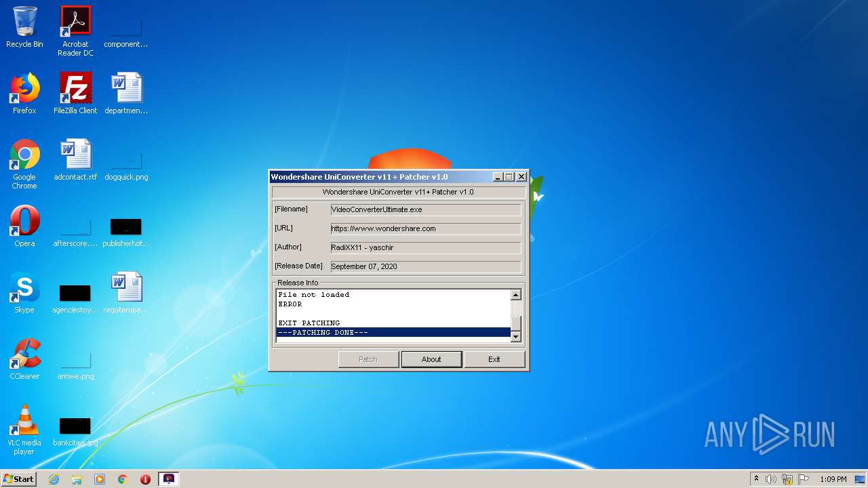Click the disabled Patch button
Screen dimensions: 868x488
click(368, 359)
